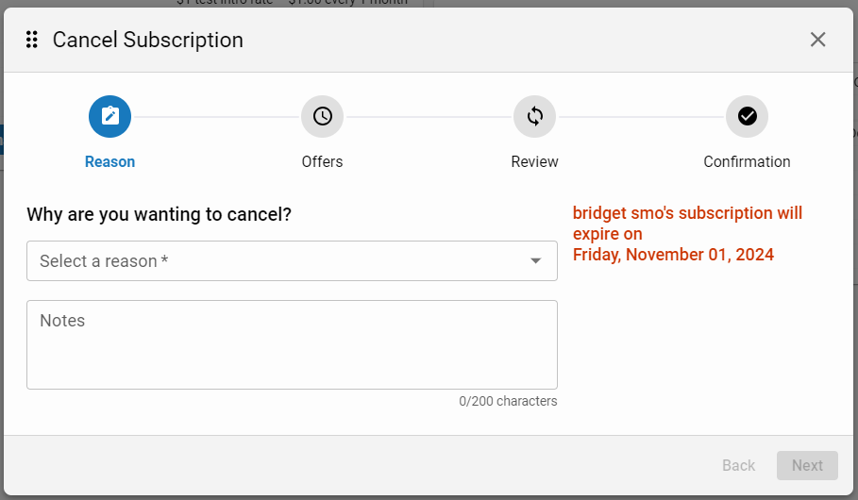
Task: Click the Reason step clipboard icon
Action: point(110,117)
